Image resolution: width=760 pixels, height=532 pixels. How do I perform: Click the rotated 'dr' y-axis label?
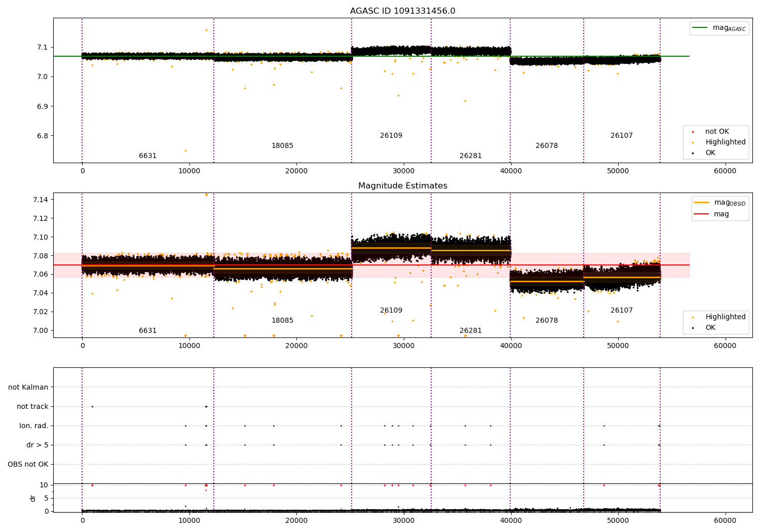point(33,498)
